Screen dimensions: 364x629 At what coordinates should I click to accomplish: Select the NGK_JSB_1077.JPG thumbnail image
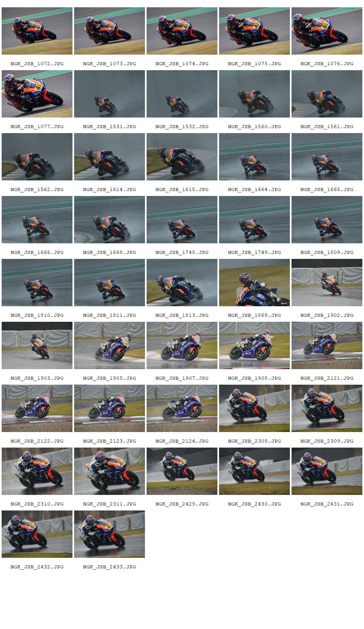click(x=37, y=94)
